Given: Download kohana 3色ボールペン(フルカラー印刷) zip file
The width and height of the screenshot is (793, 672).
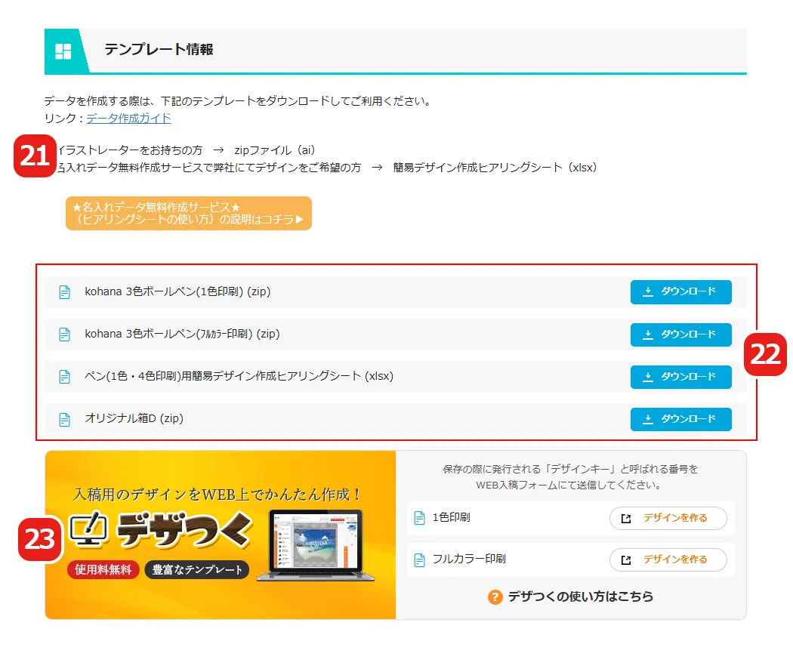Looking at the screenshot, I should point(680,334).
